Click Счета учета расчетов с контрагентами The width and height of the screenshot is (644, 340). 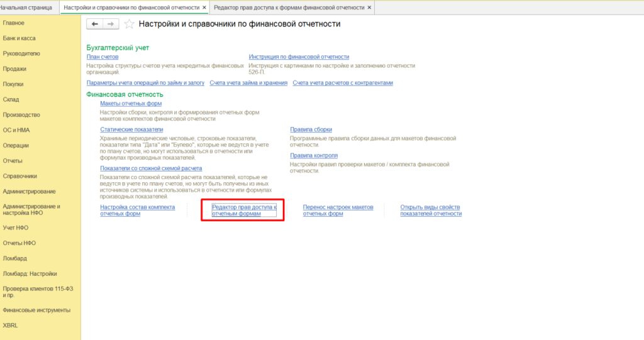(x=342, y=83)
